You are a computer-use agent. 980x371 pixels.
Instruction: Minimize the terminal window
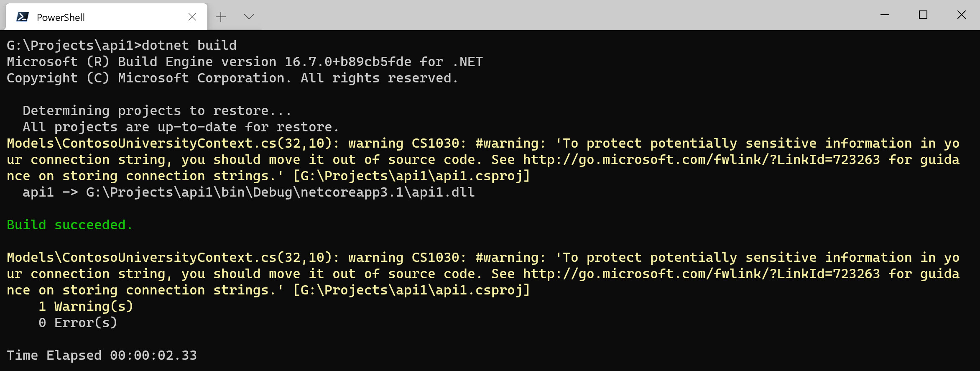[885, 15]
